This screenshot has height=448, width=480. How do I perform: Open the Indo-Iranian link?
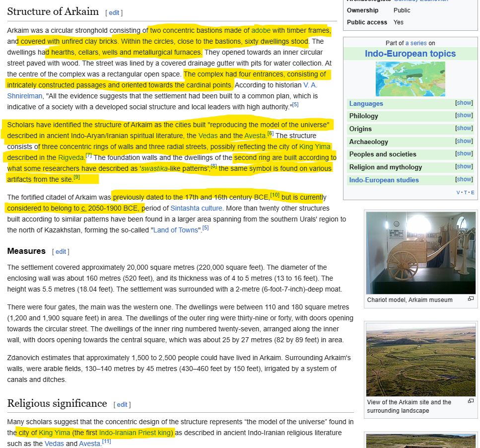118,433
